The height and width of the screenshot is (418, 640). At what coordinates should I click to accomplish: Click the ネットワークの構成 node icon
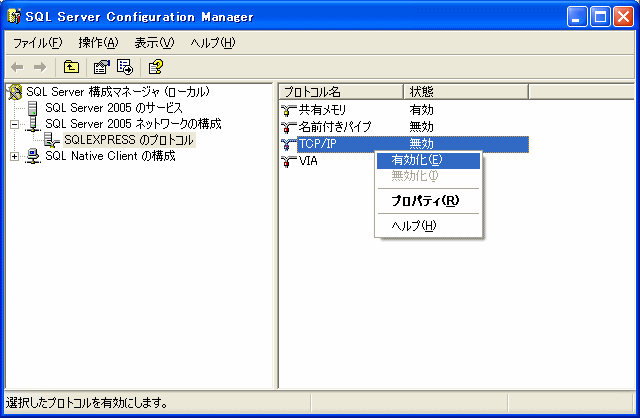tap(33, 124)
